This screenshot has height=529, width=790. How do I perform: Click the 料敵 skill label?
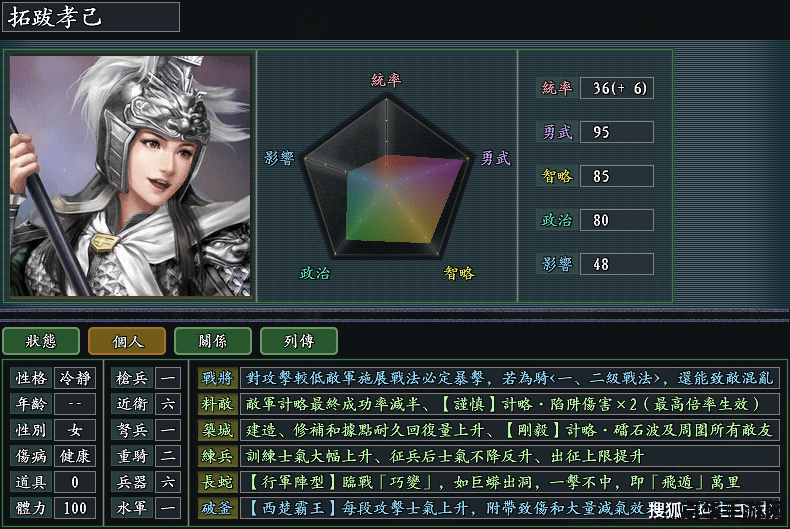point(218,404)
